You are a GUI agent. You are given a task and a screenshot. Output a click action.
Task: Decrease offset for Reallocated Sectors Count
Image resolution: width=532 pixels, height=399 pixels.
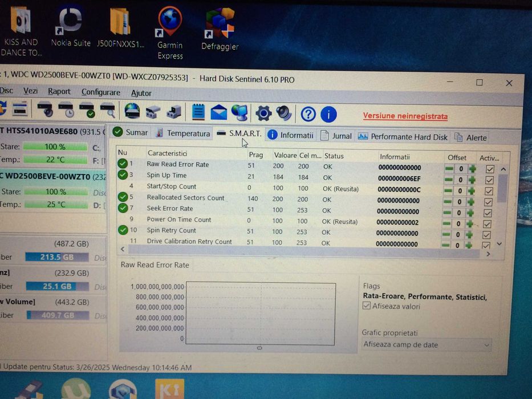(x=448, y=202)
